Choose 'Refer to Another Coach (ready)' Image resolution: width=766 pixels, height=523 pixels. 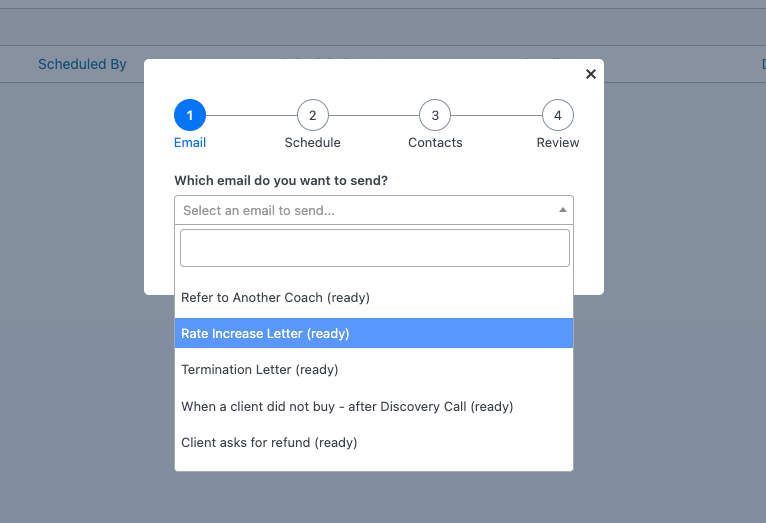(275, 297)
